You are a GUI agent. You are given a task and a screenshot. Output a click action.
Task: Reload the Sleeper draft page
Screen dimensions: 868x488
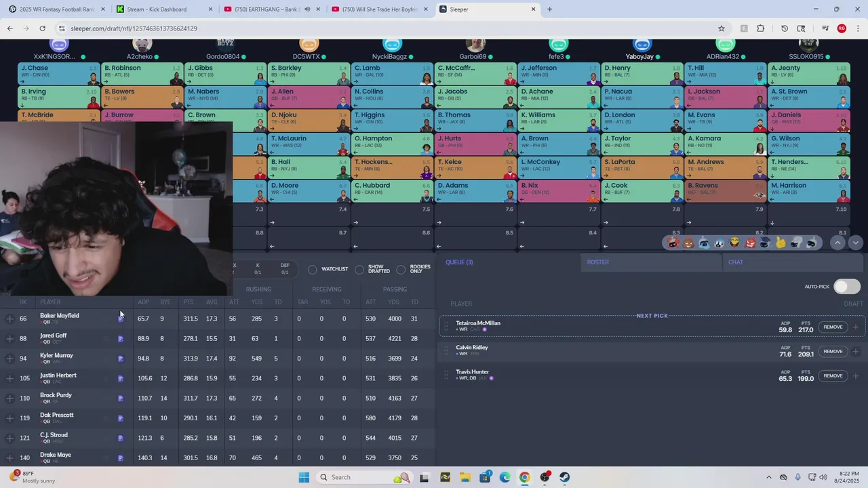42,28
